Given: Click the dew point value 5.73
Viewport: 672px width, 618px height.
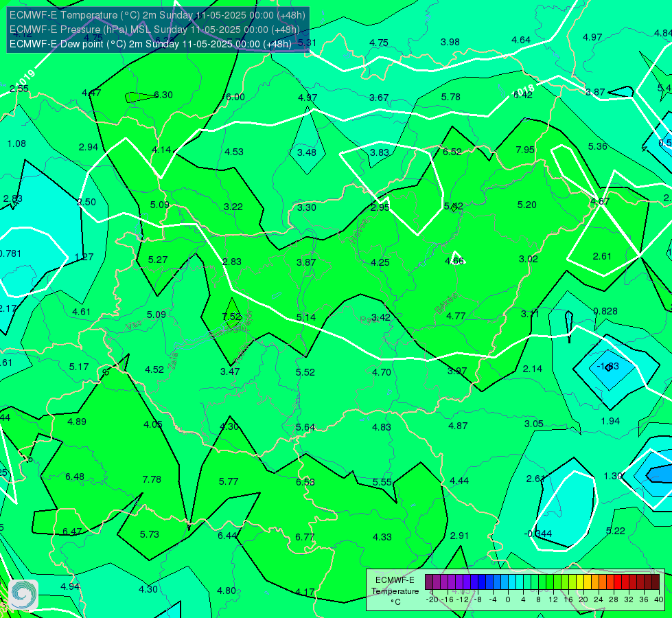Looking at the screenshot, I should [x=149, y=534].
